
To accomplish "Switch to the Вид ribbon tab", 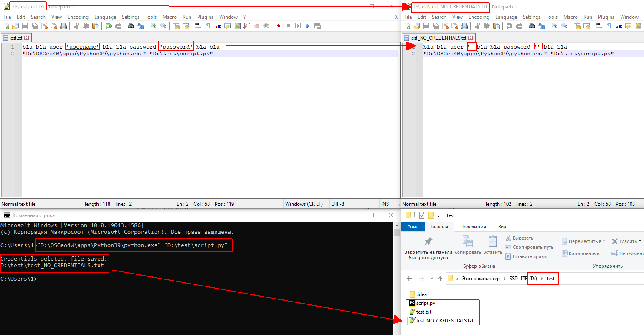I will 502,227.
